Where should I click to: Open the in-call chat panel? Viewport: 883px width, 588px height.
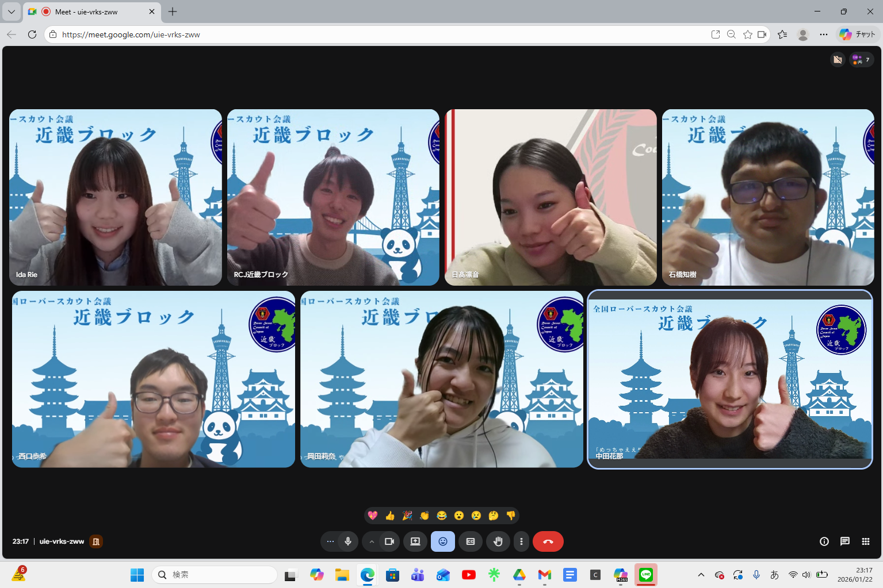click(x=844, y=541)
